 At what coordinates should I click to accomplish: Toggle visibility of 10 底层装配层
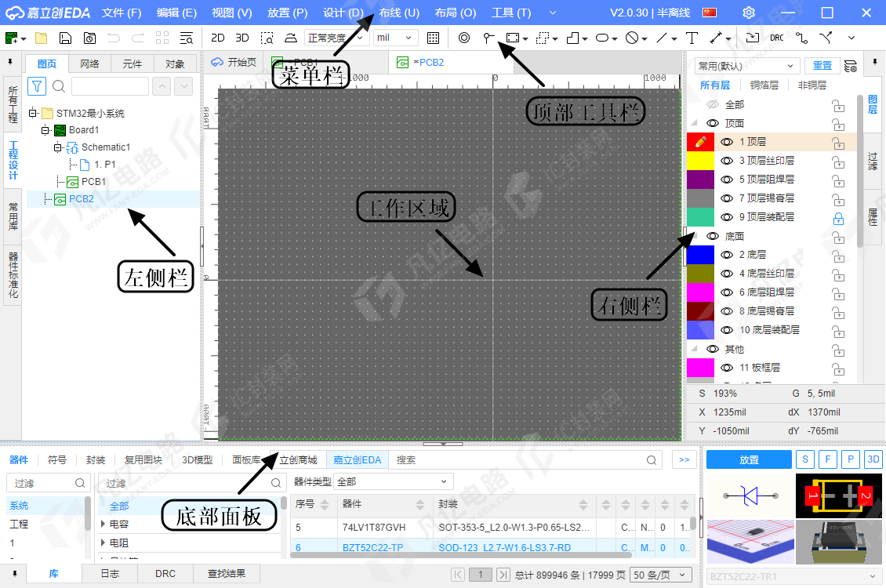[727, 330]
